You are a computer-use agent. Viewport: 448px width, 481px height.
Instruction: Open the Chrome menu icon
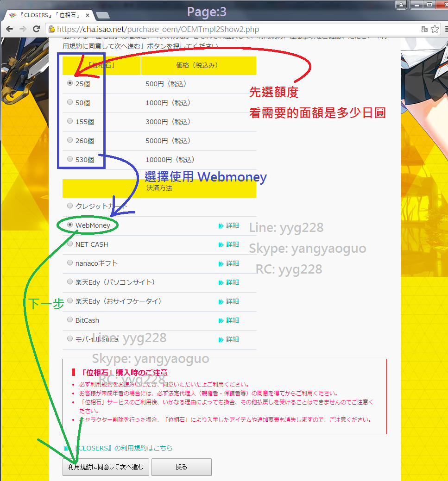[x=446, y=29]
